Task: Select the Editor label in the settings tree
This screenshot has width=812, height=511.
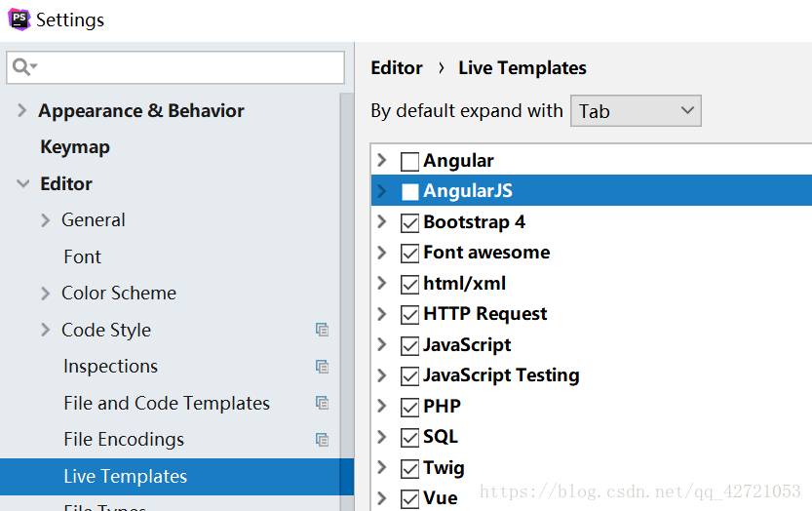Action: [66, 184]
